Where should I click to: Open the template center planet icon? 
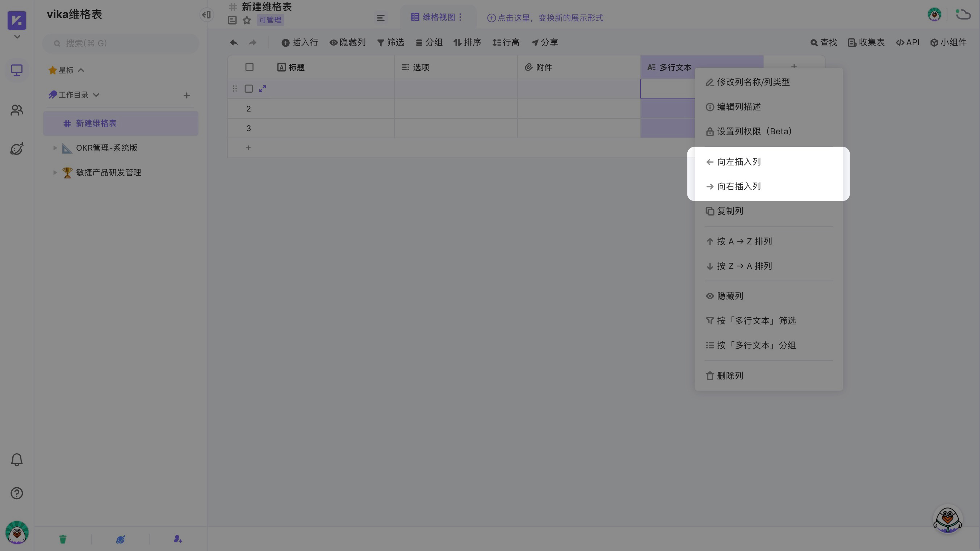pyautogui.click(x=16, y=149)
